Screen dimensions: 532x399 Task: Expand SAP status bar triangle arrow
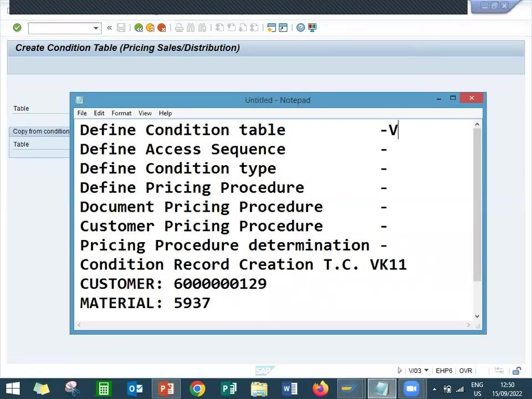tap(400, 371)
